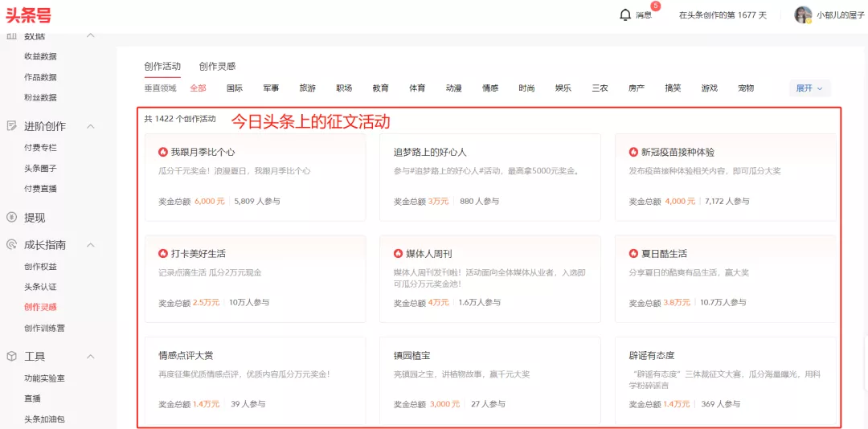Collapse the 进阶创作 sidebar section

click(x=90, y=126)
